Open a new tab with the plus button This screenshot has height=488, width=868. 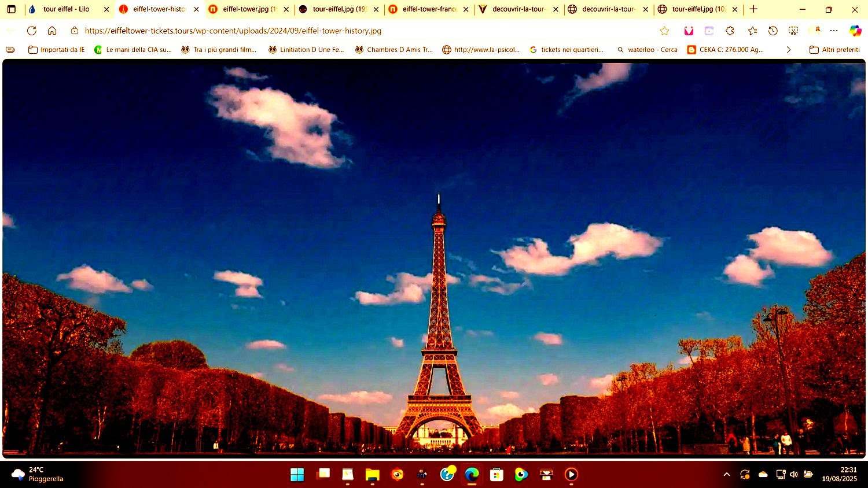[753, 9]
